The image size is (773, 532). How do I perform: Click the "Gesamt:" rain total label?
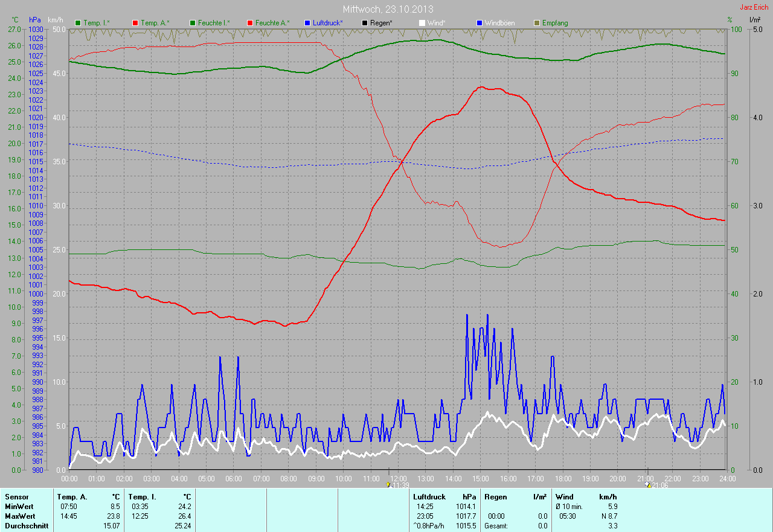pyautogui.click(x=496, y=526)
